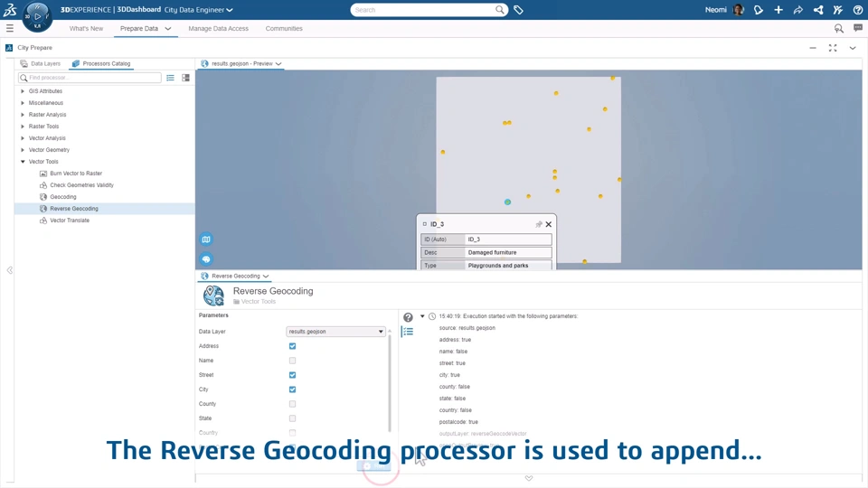This screenshot has width=868, height=488.
Task: Click the share arrow icon
Action: 798,9
